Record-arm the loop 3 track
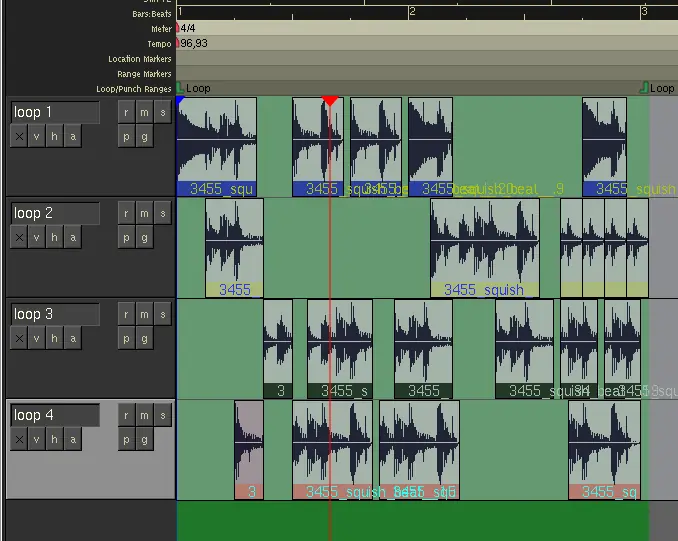 (x=126, y=314)
